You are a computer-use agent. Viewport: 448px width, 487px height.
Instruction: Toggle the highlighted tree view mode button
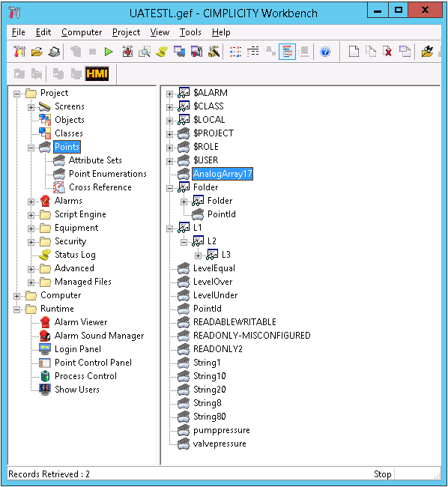coord(288,52)
